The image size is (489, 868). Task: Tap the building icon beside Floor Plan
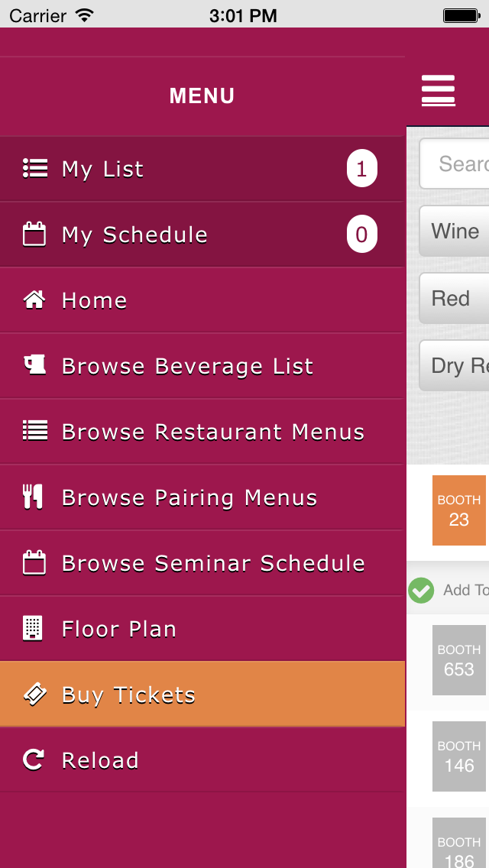tap(33, 629)
